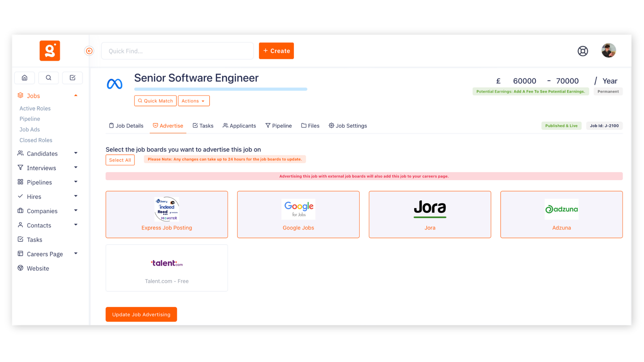Click the Published & Live status badge
This screenshot has height=362, width=644.
click(x=561, y=126)
